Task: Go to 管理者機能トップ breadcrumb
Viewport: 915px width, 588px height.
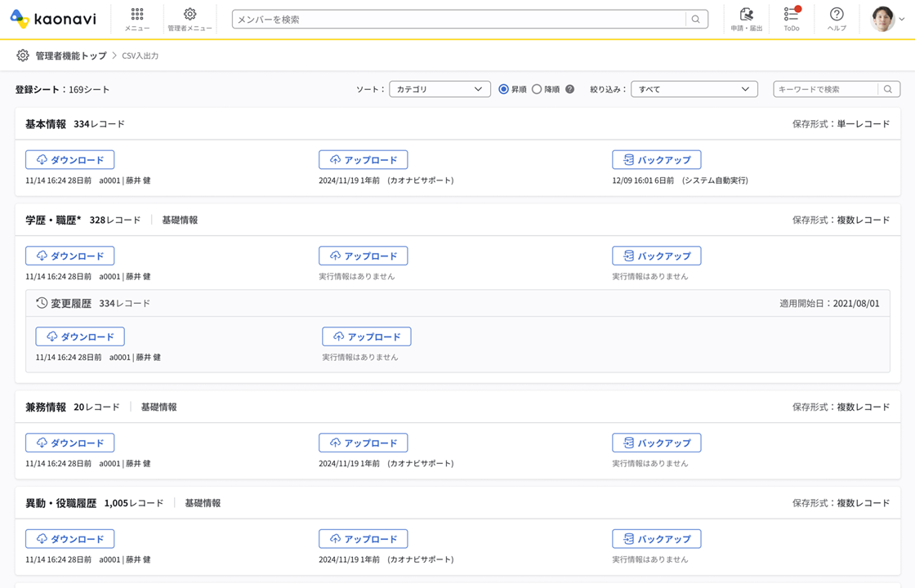Action: [x=70, y=56]
